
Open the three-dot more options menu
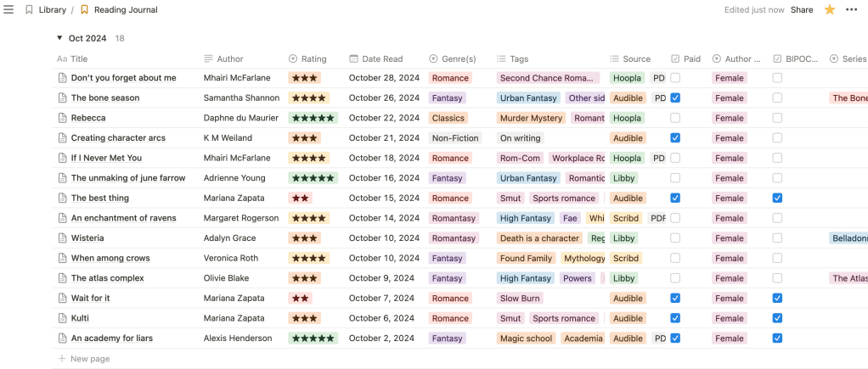[852, 9]
